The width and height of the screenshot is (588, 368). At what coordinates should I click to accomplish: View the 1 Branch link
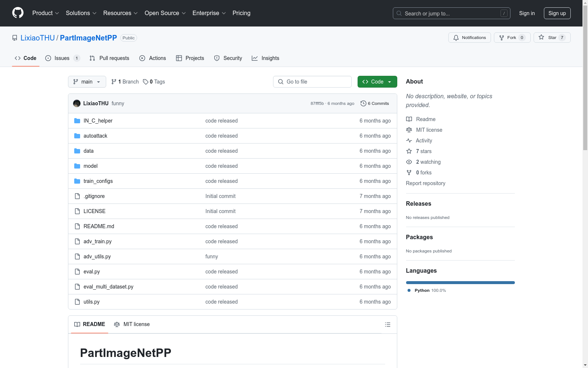125,82
